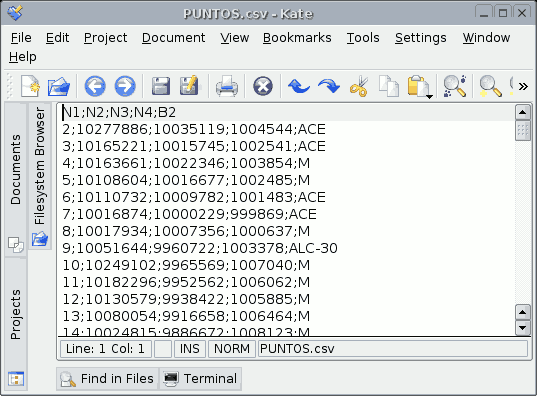This screenshot has width=537, height=396.
Task: Open the Edit menu
Action: [58, 38]
